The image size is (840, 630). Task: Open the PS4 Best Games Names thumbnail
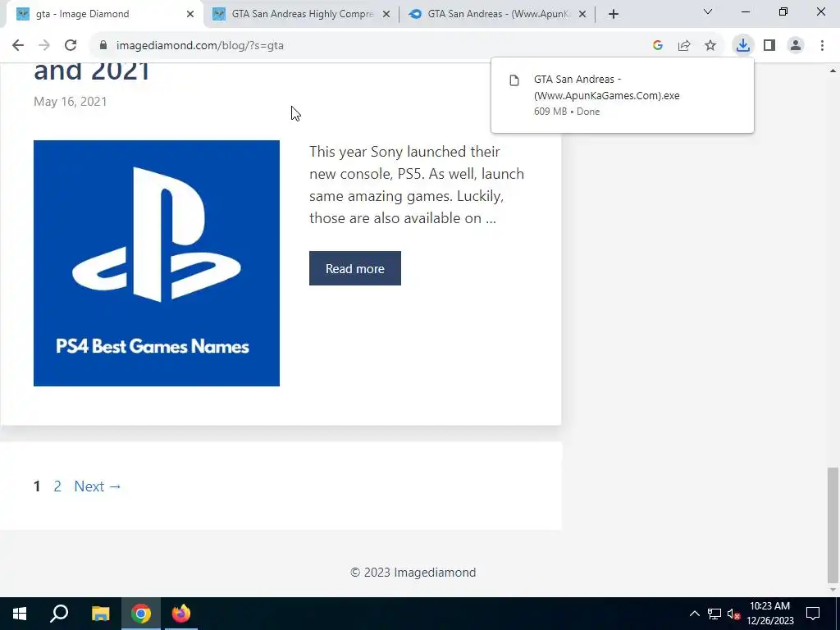(x=157, y=263)
